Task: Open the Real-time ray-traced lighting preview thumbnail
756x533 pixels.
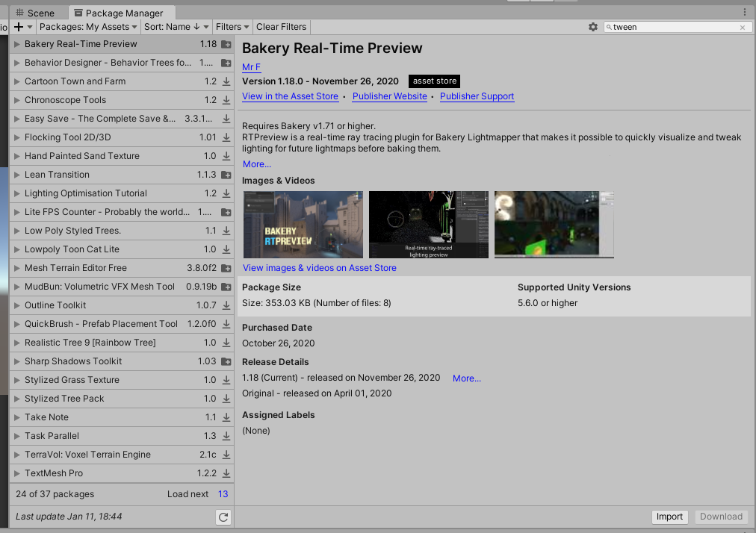Action: (429, 225)
